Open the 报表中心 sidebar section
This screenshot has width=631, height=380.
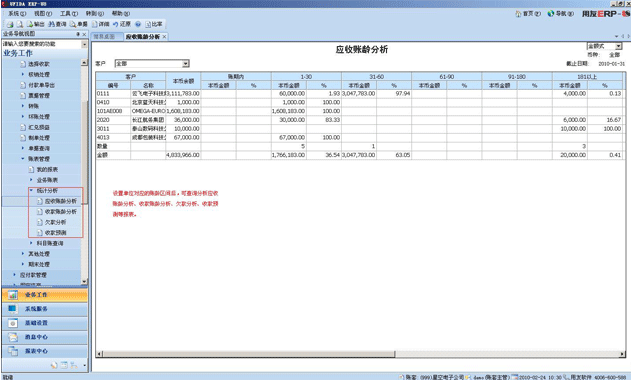45,351
